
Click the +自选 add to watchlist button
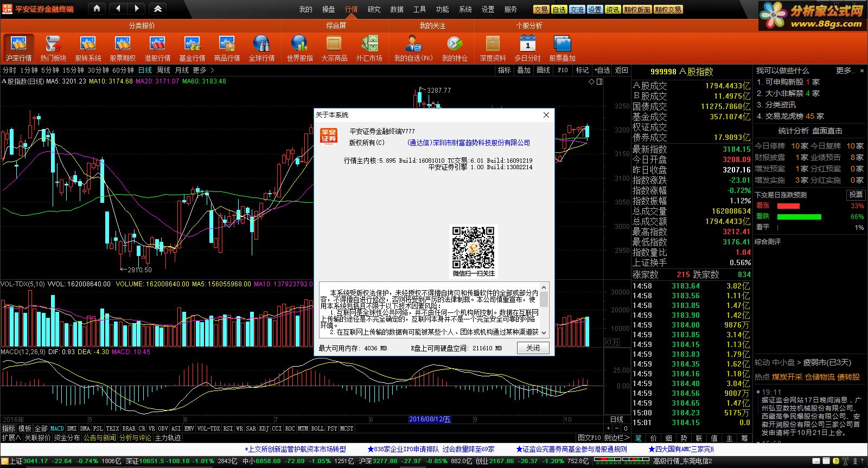tap(602, 70)
